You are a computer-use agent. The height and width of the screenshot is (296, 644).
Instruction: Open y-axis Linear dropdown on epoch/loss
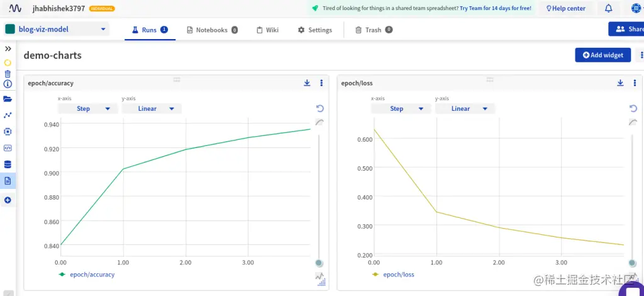click(x=465, y=108)
